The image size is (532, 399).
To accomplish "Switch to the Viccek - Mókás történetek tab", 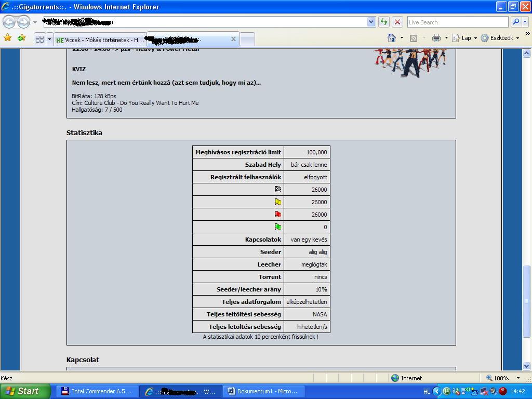I will (x=100, y=40).
